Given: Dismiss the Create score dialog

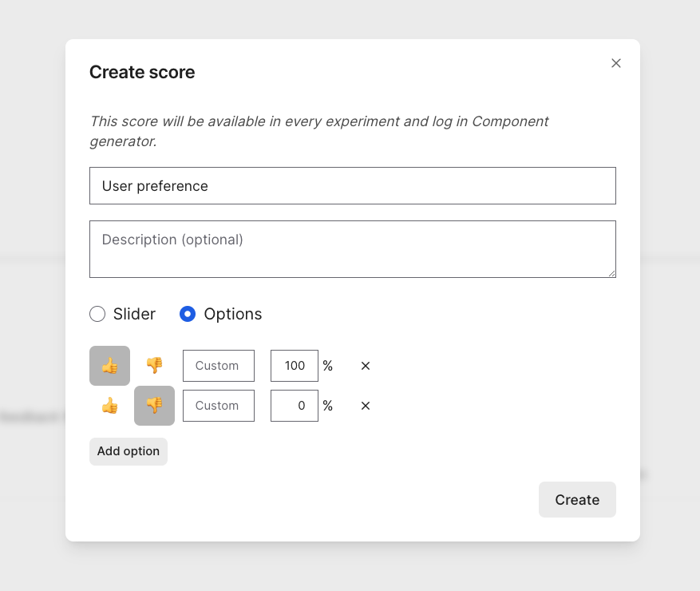Looking at the screenshot, I should tap(615, 62).
